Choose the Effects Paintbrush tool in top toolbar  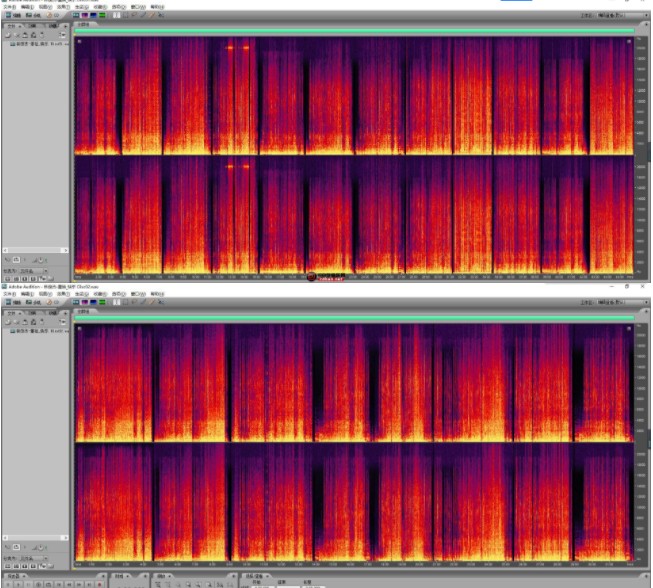pyautogui.click(x=143, y=16)
